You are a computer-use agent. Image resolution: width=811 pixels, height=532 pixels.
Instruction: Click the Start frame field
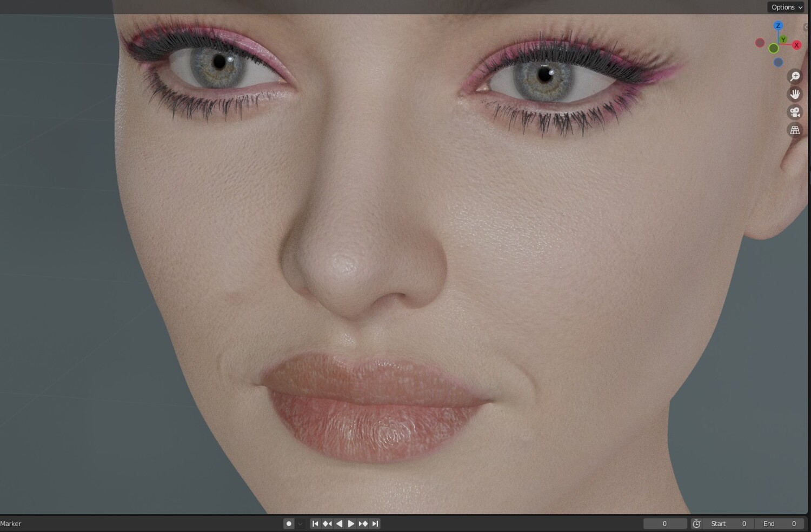(x=728, y=523)
